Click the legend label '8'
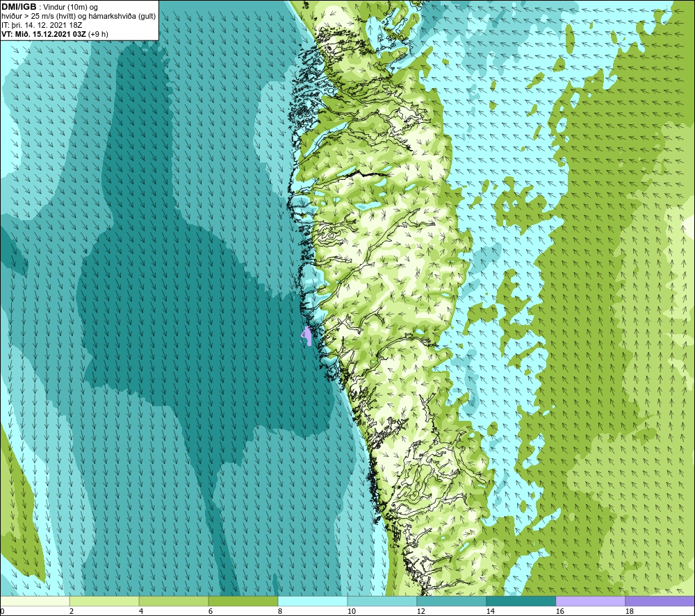Screen dimensions: 695x616 pos(279,611)
